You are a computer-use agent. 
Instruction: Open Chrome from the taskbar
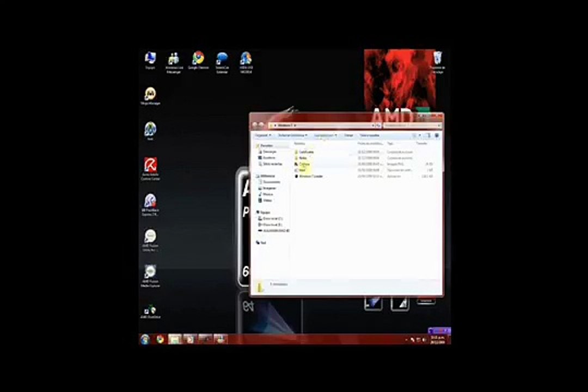161,340
